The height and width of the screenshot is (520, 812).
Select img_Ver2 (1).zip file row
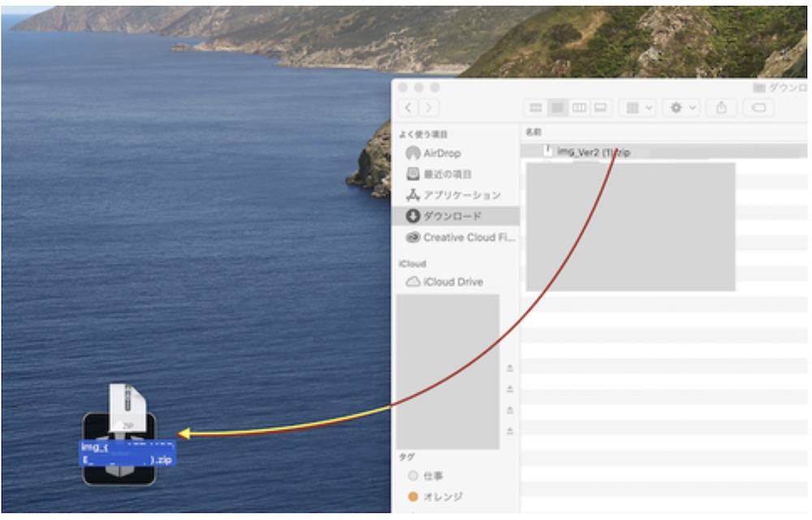[x=663, y=152]
